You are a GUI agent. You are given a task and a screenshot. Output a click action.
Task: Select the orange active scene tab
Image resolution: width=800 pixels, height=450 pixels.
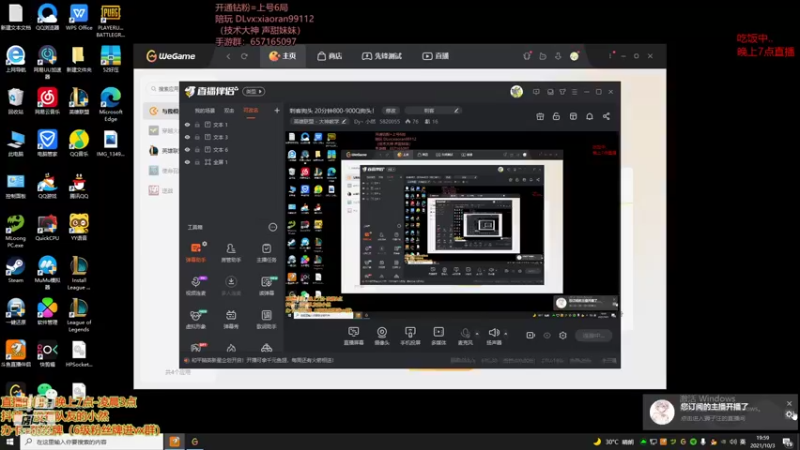pyautogui.click(x=251, y=111)
